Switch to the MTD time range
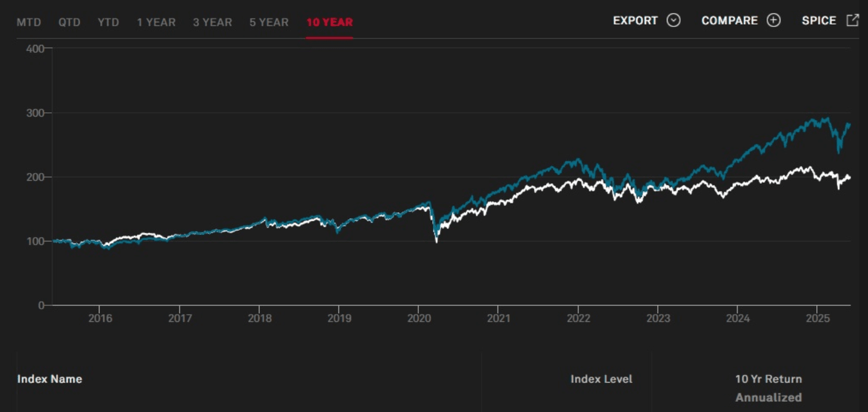The width and height of the screenshot is (868, 412). 29,22
